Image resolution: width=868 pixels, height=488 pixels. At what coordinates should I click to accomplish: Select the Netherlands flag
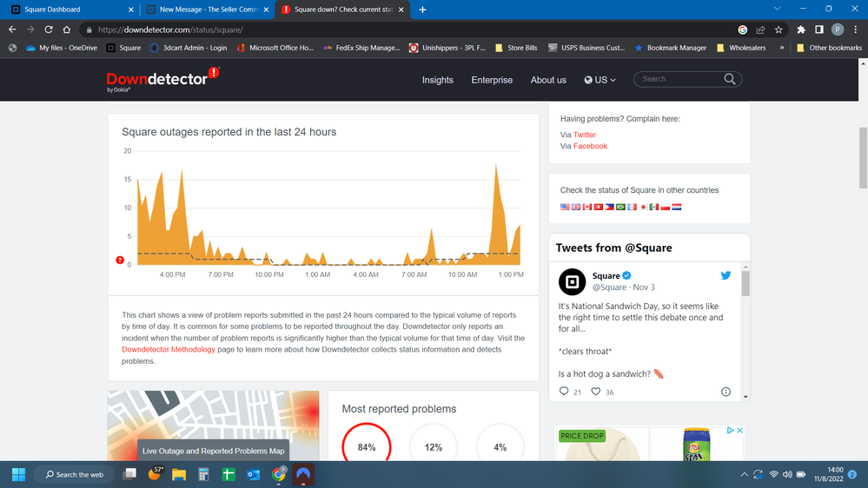click(x=677, y=207)
